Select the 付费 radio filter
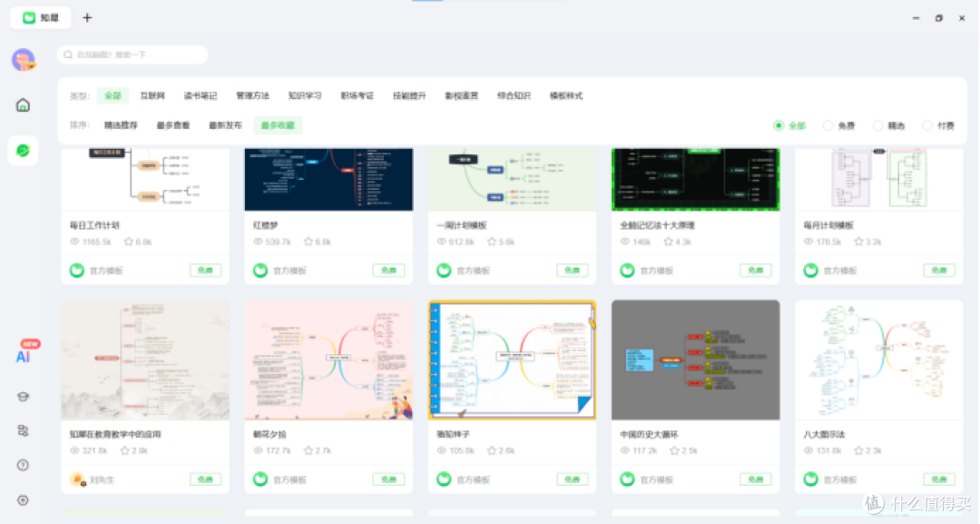Viewport: 980px width, 524px height. coord(928,125)
